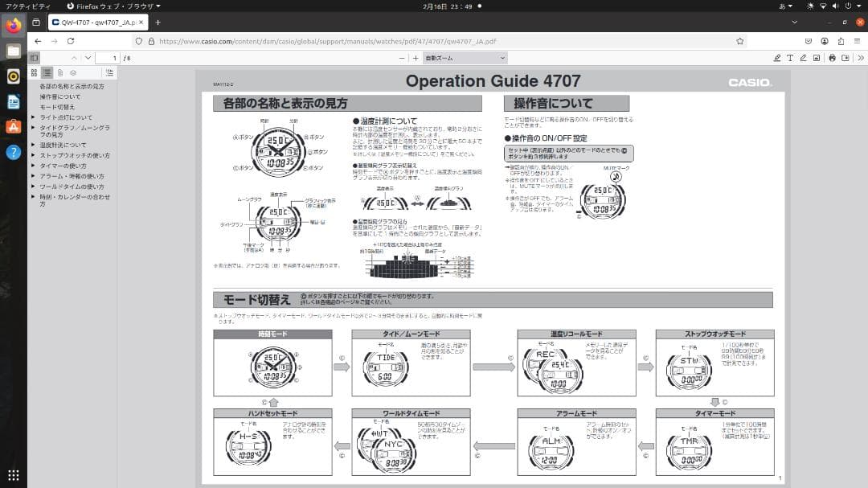The width and height of the screenshot is (868, 488).
Task: Close the QW-4707 tab
Action: tap(141, 23)
